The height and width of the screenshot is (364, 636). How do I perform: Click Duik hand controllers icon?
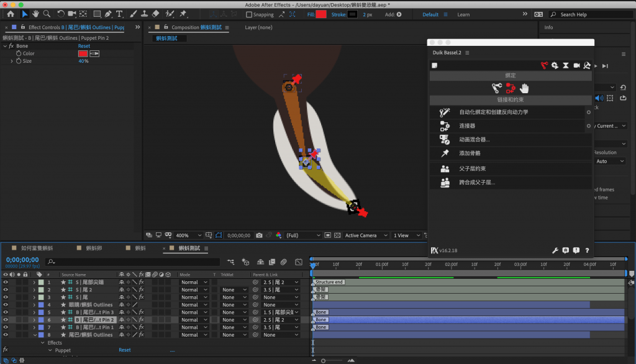coord(524,88)
